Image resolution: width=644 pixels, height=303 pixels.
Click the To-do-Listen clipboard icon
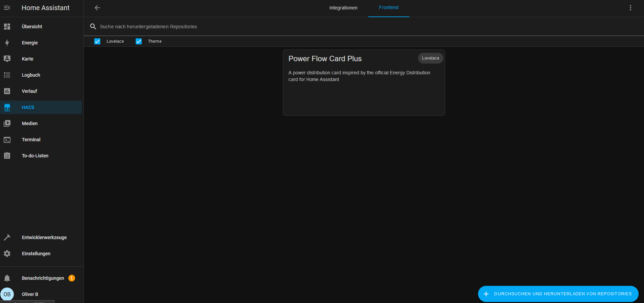(x=7, y=156)
